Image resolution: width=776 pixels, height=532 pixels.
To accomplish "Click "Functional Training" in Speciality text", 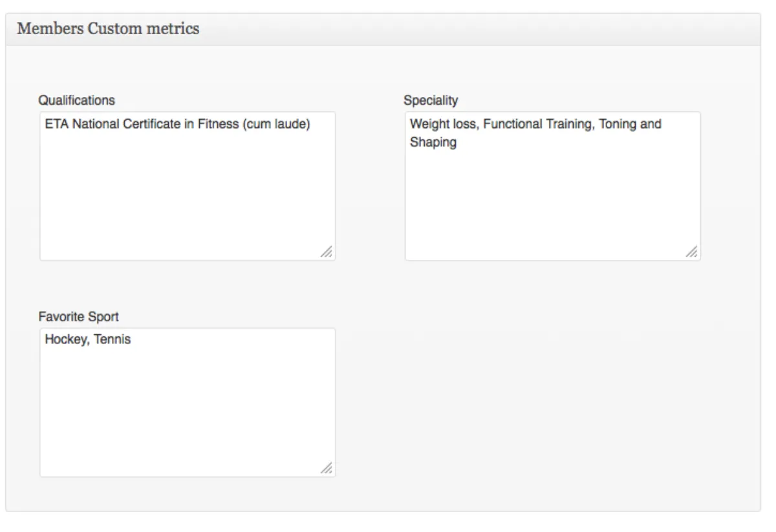I will click(538, 124).
